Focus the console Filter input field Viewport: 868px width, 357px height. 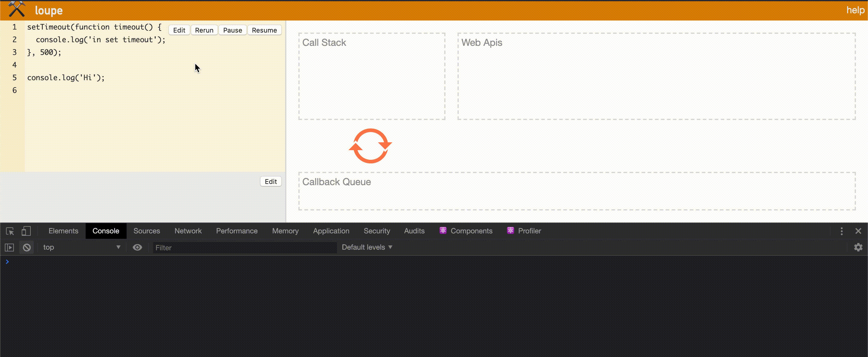point(244,248)
